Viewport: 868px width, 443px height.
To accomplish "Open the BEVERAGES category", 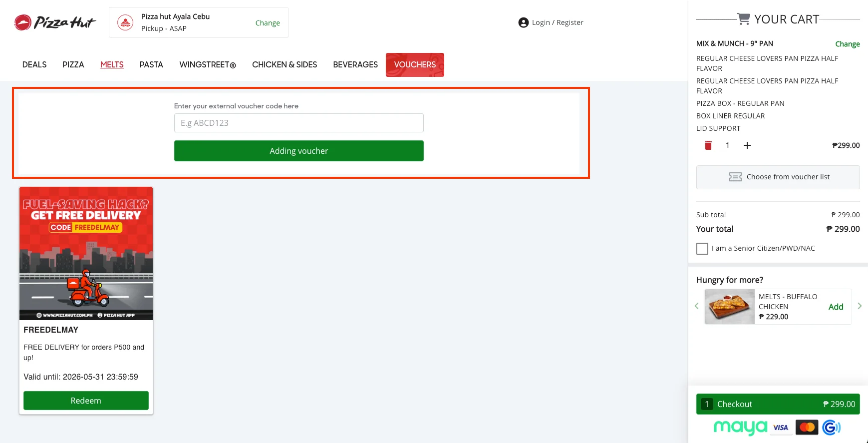I will click(x=355, y=65).
